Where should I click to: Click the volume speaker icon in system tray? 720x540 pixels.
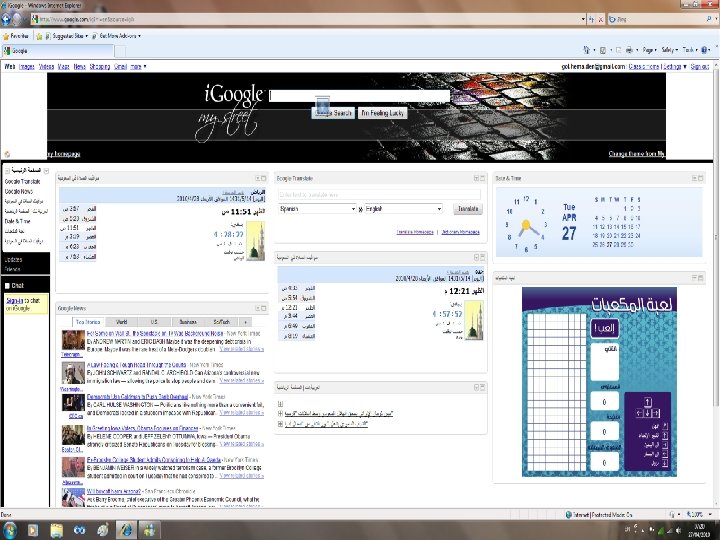click(x=678, y=530)
